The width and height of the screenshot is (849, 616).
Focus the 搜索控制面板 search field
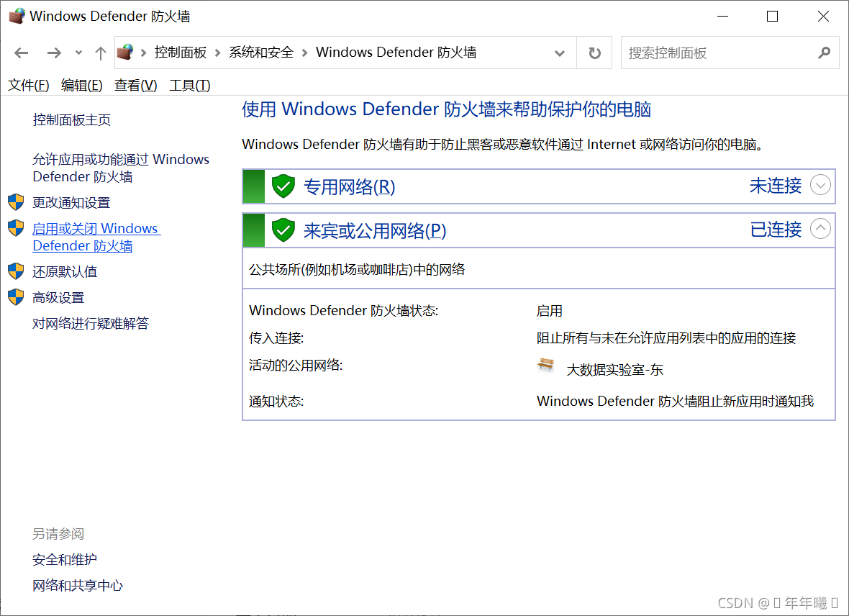pyautogui.click(x=730, y=53)
